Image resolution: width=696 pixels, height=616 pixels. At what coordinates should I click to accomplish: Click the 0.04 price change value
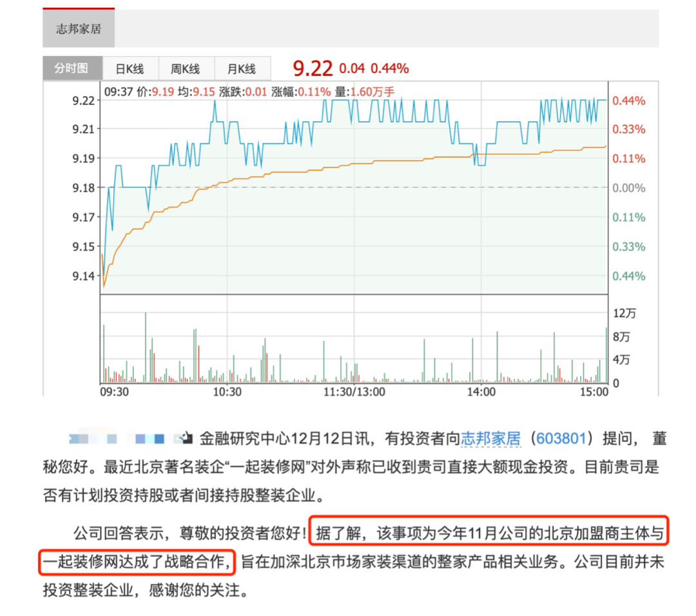352,68
